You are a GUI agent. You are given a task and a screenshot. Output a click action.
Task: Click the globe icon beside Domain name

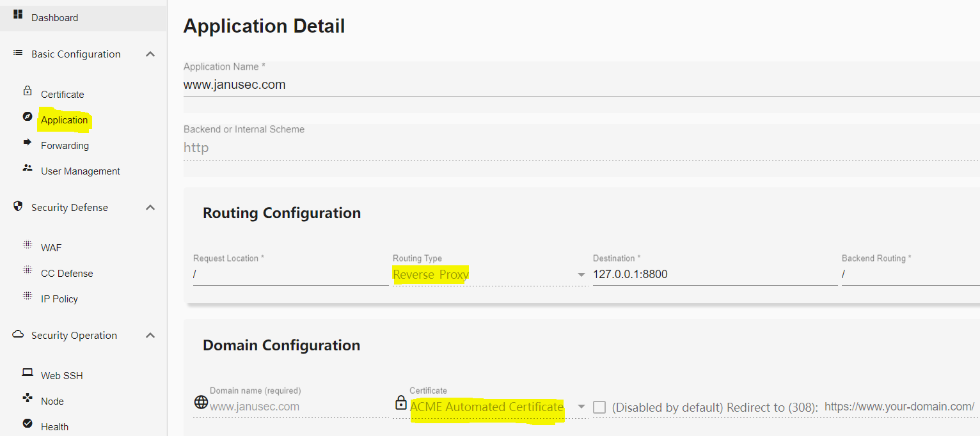(x=201, y=402)
